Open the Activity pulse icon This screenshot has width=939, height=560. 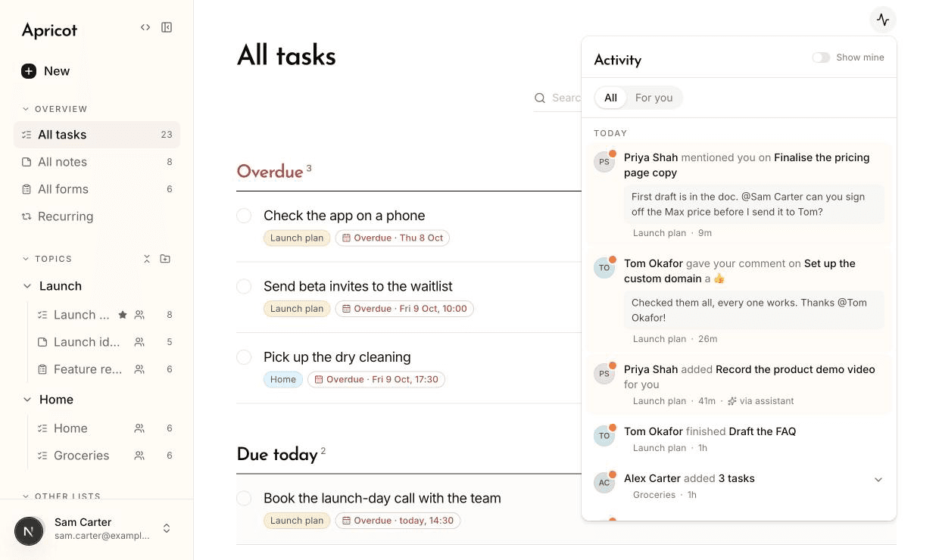click(883, 20)
